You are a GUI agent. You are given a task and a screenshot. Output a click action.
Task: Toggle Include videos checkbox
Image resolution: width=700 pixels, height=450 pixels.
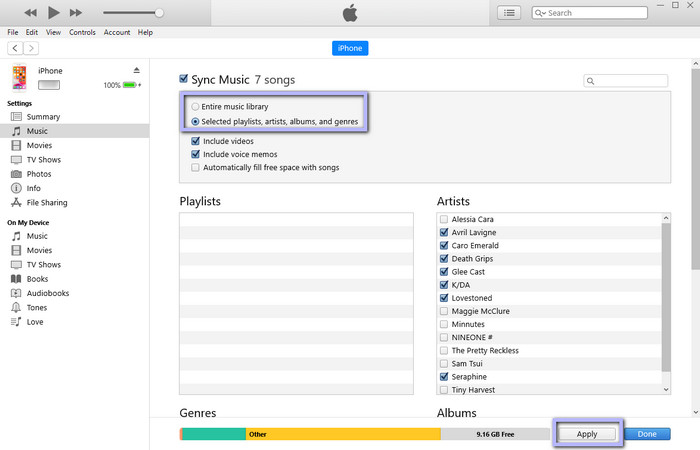pos(195,141)
